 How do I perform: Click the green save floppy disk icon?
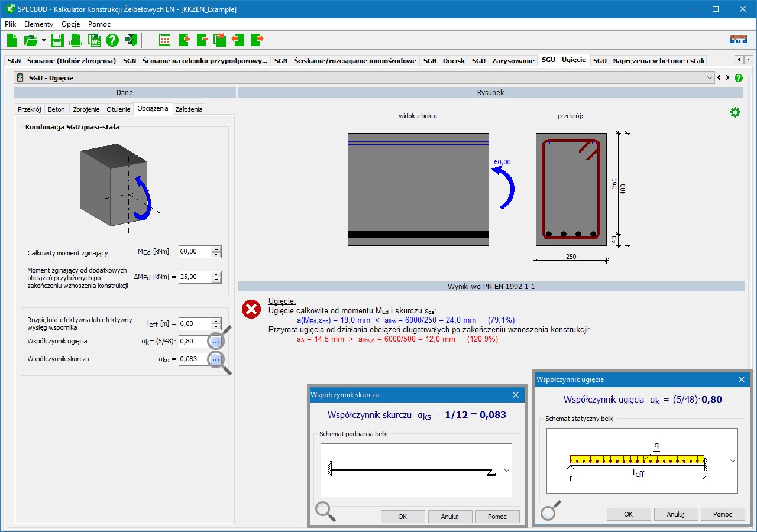[57, 40]
